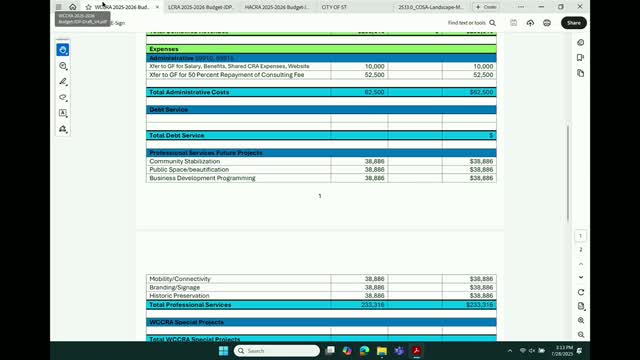
Task: Zoom in using right rail magnifier
Action: [581, 320]
